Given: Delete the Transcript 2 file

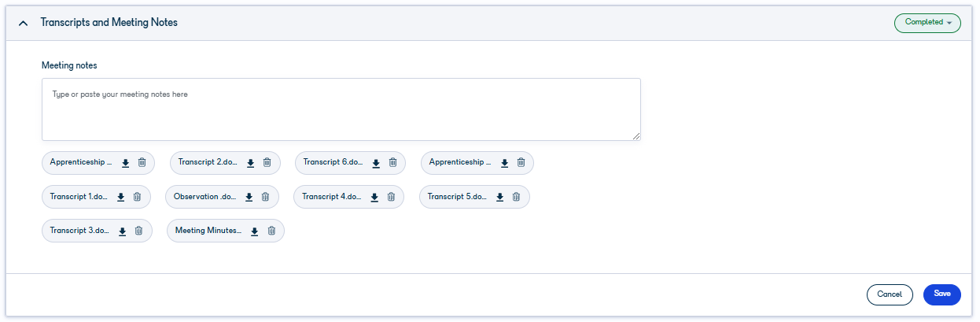Looking at the screenshot, I should click(x=267, y=163).
